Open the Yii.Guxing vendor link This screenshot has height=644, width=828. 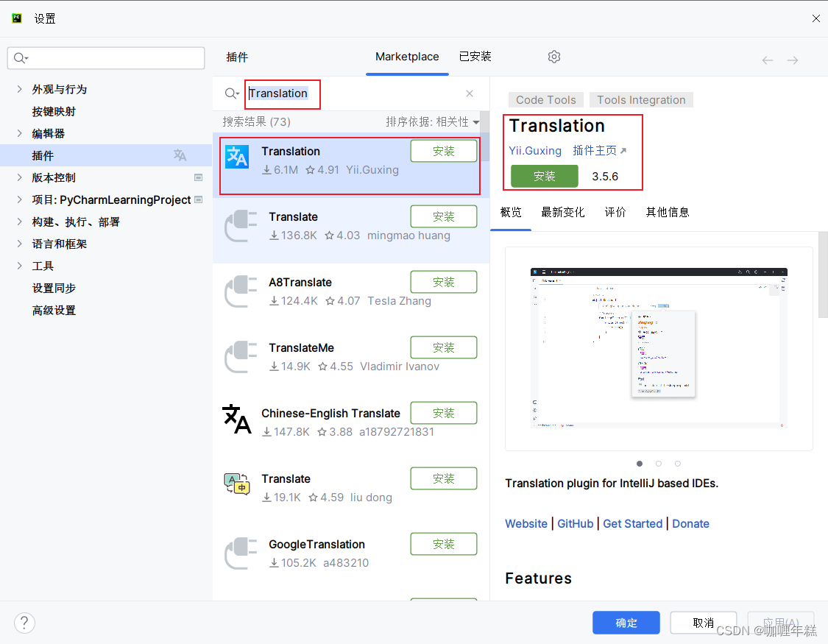535,150
